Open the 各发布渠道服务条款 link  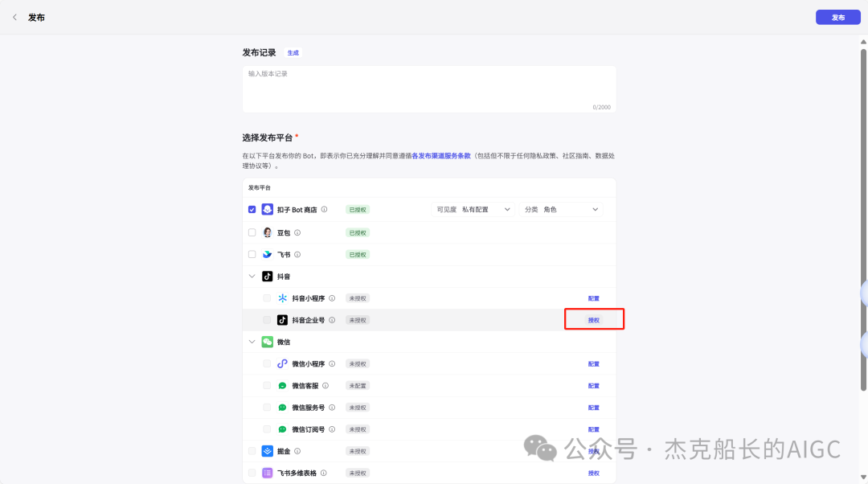[x=441, y=156]
